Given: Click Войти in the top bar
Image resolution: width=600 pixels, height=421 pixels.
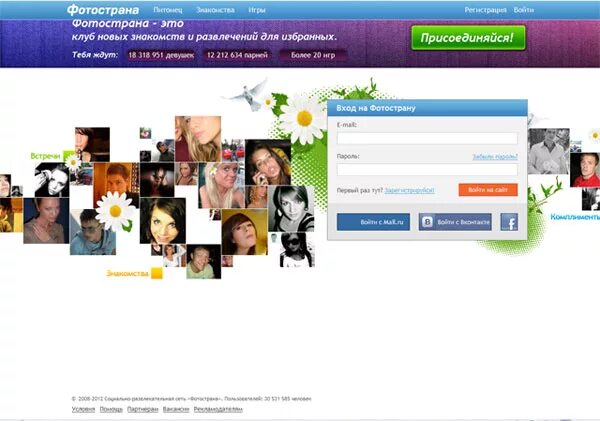Looking at the screenshot, I should [523, 10].
